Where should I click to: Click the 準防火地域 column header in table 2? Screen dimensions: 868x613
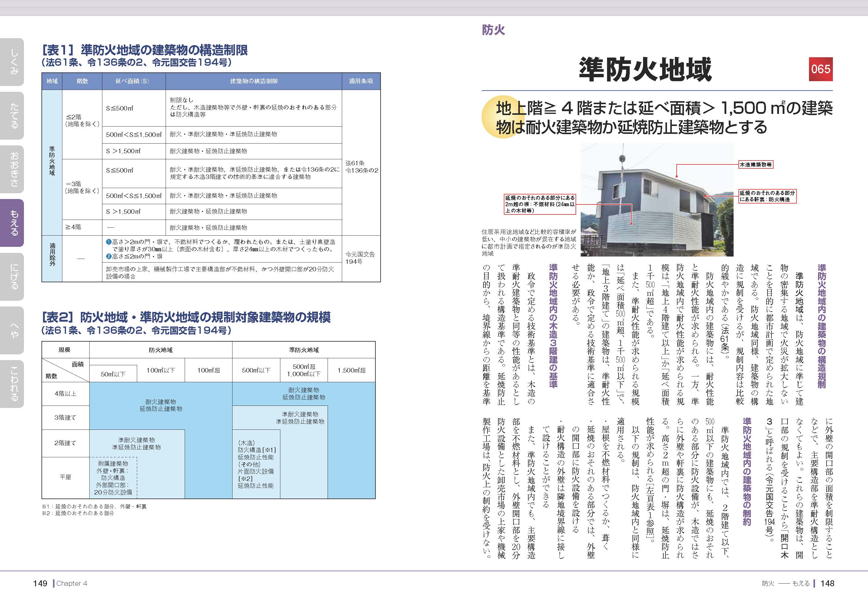pos(304,350)
